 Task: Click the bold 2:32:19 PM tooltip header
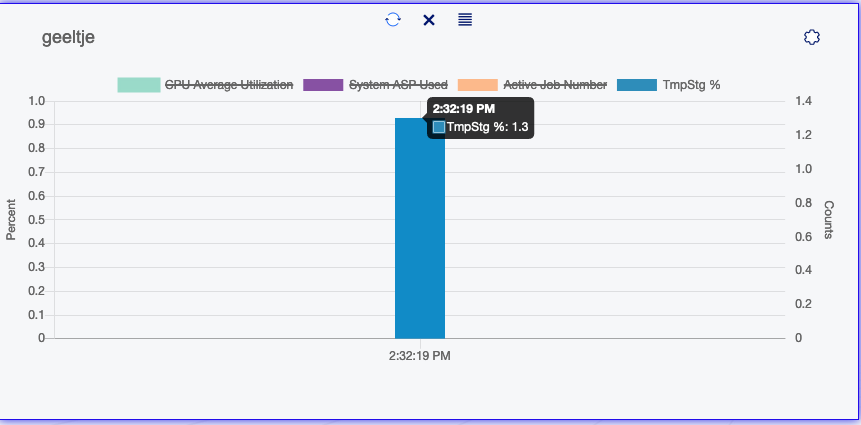coord(465,108)
